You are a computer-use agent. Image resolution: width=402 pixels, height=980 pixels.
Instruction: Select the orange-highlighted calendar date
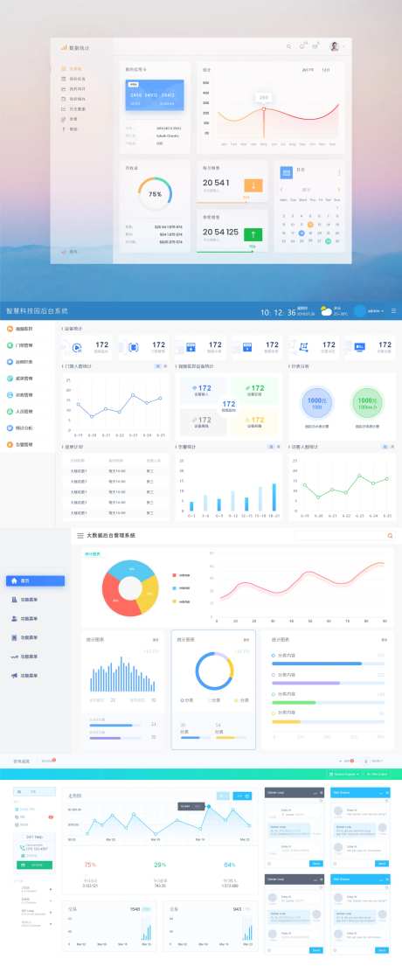(x=310, y=224)
